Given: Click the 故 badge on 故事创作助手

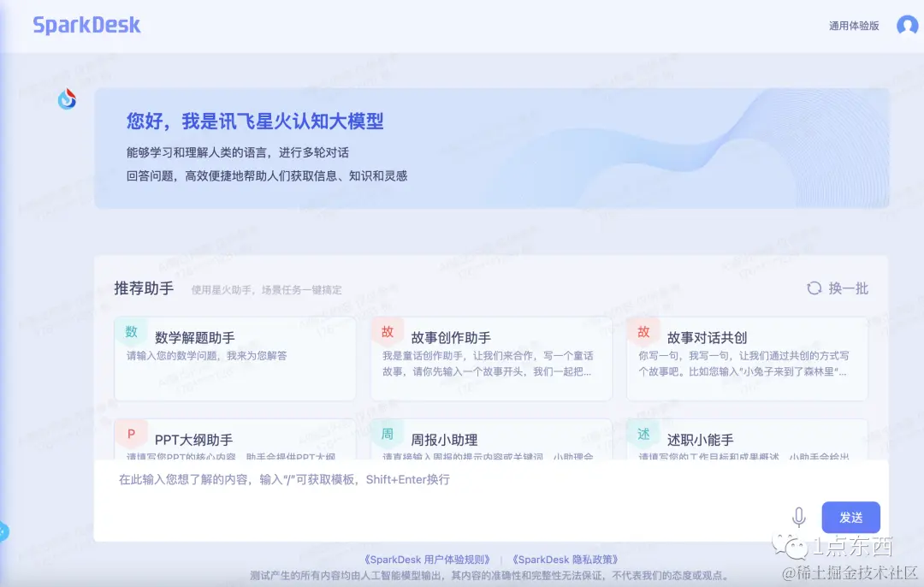Looking at the screenshot, I should [x=387, y=331].
